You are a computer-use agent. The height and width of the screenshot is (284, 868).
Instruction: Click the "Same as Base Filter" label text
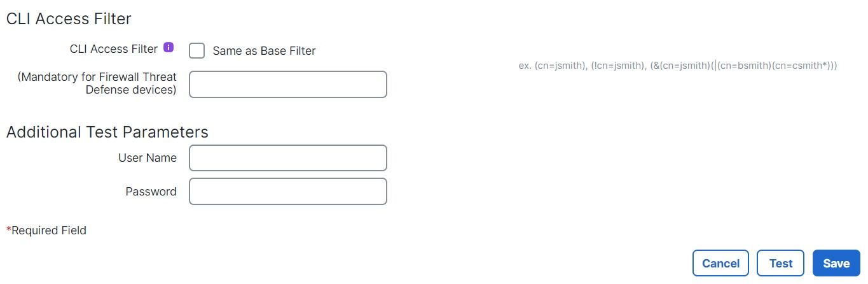click(x=264, y=51)
